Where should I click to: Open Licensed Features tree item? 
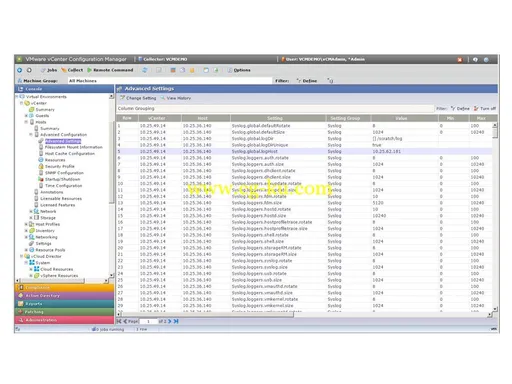point(58,205)
